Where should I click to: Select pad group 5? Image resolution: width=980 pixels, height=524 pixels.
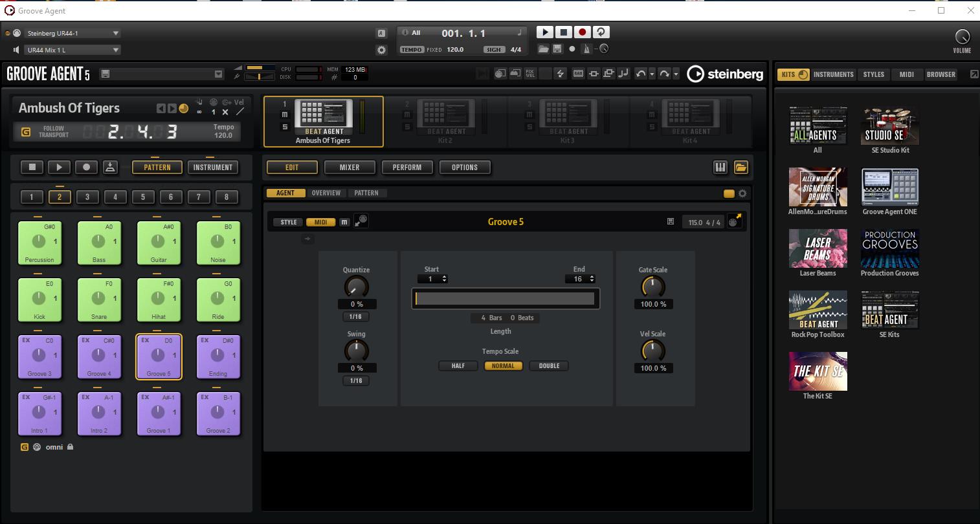[143, 197]
